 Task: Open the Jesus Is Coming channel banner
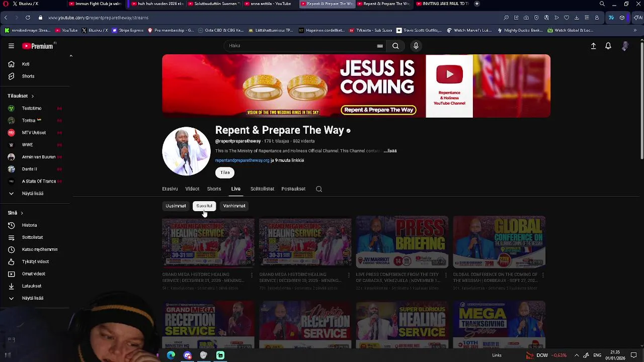tap(356, 86)
